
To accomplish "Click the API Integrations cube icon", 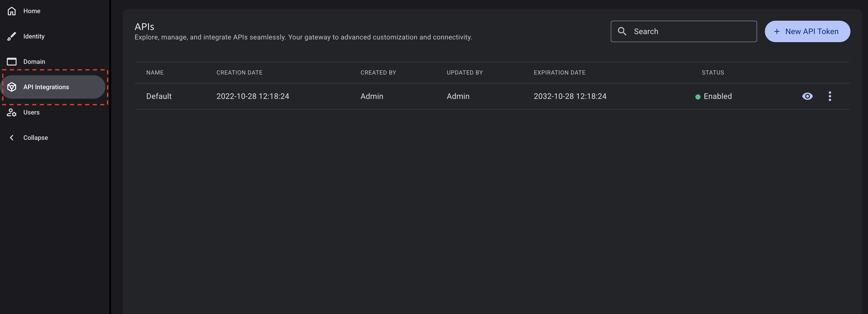I will click(x=11, y=87).
